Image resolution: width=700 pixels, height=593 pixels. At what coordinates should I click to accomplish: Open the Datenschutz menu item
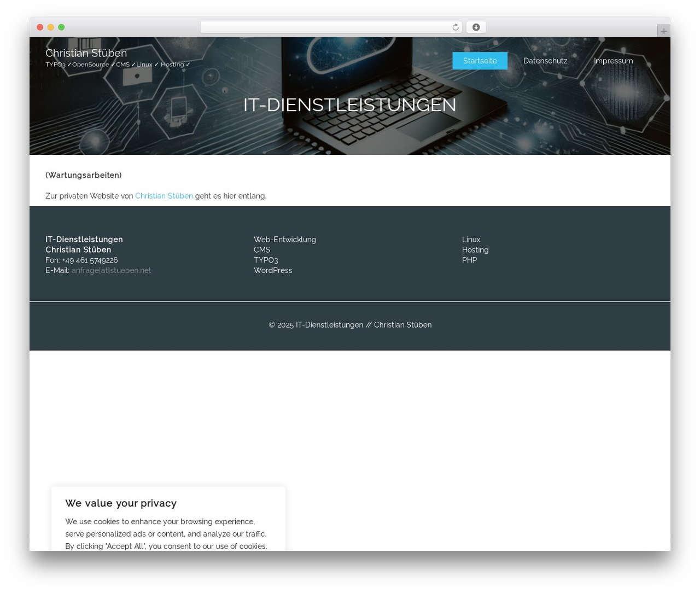click(x=545, y=61)
